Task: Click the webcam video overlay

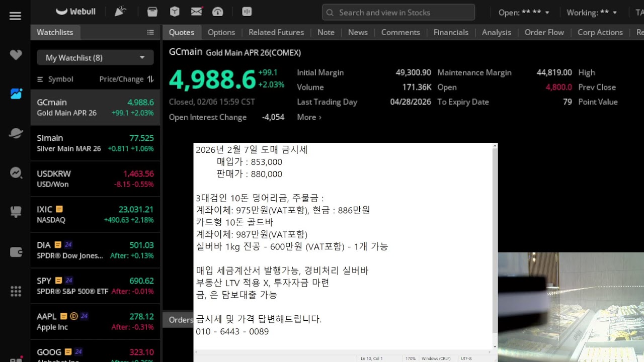Action: coord(571,307)
